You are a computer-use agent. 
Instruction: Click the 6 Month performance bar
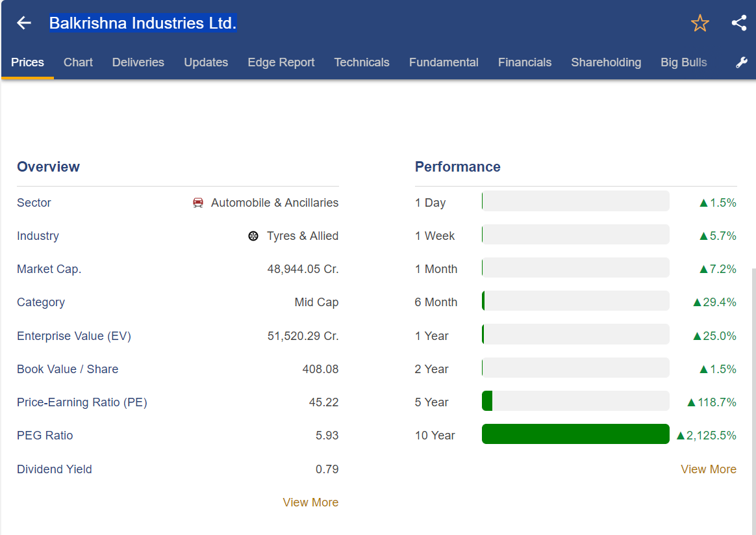coord(575,300)
